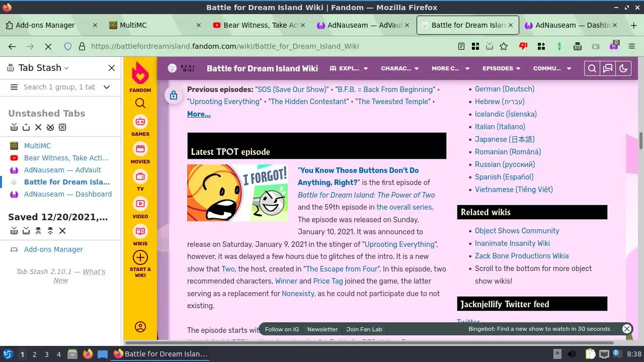Open Fandom sidebar search
This screenshot has width=644, height=362.
point(140,103)
